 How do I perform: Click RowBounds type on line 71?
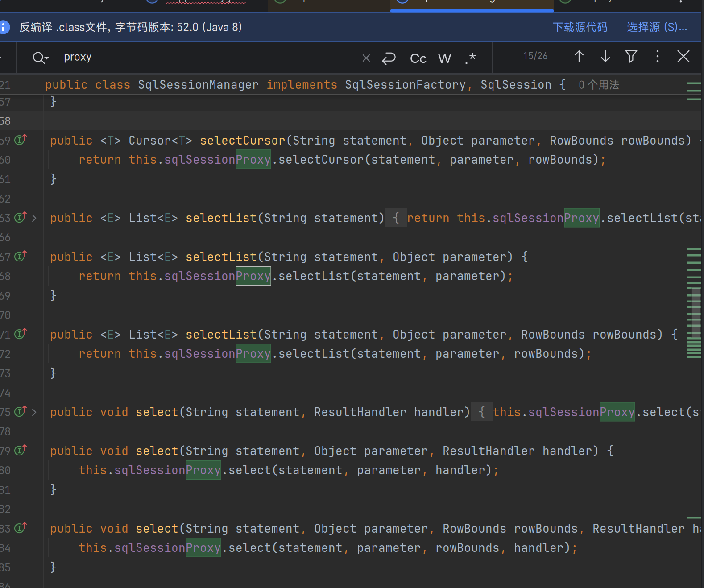click(x=553, y=335)
